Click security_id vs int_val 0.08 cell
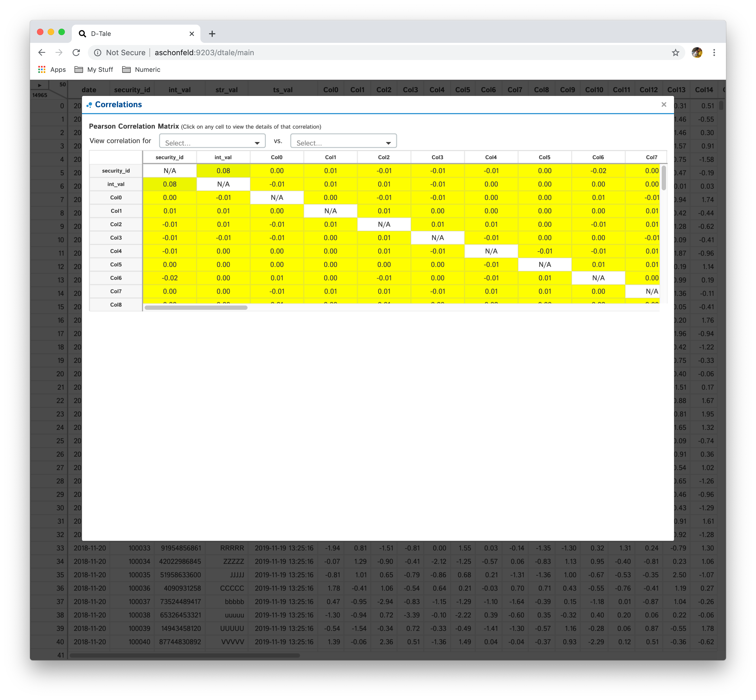Viewport: 756px width, 700px height. coord(223,171)
